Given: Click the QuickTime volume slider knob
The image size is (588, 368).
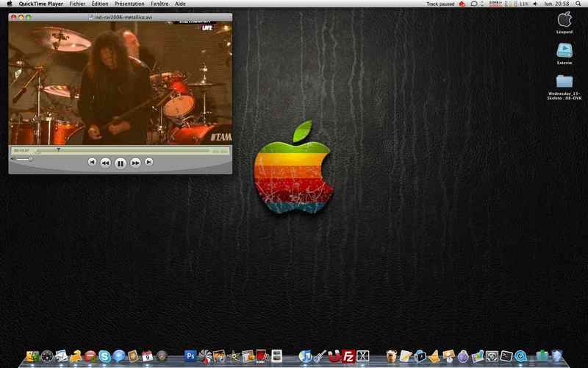Looking at the screenshot, I should pos(31,159).
